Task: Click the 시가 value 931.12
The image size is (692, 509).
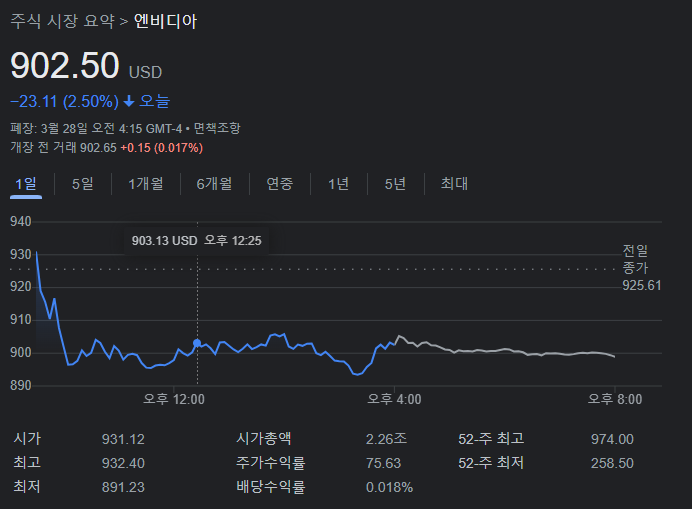Action: (123, 439)
